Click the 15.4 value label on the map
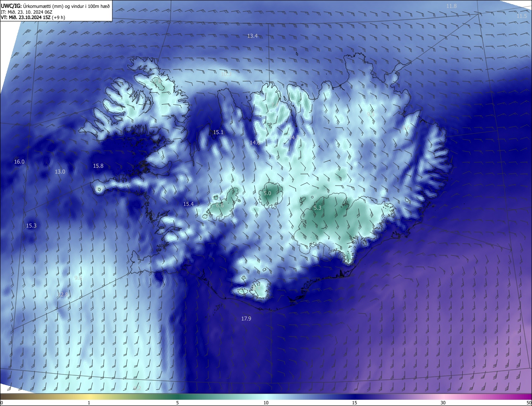The width and height of the screenshot is (532, 406). coord(188,204)
